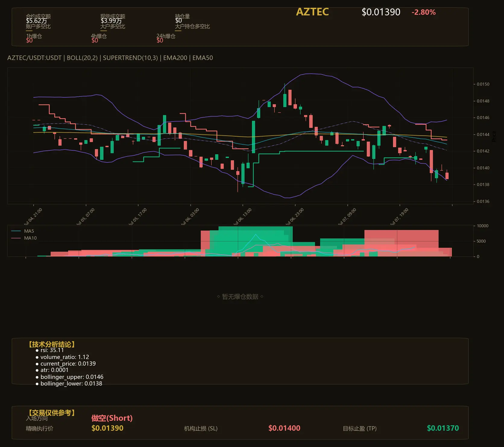The image size is (504, 447).
Task: Click the Jul 07, 19:00 time label
Action: pos(399,216)
